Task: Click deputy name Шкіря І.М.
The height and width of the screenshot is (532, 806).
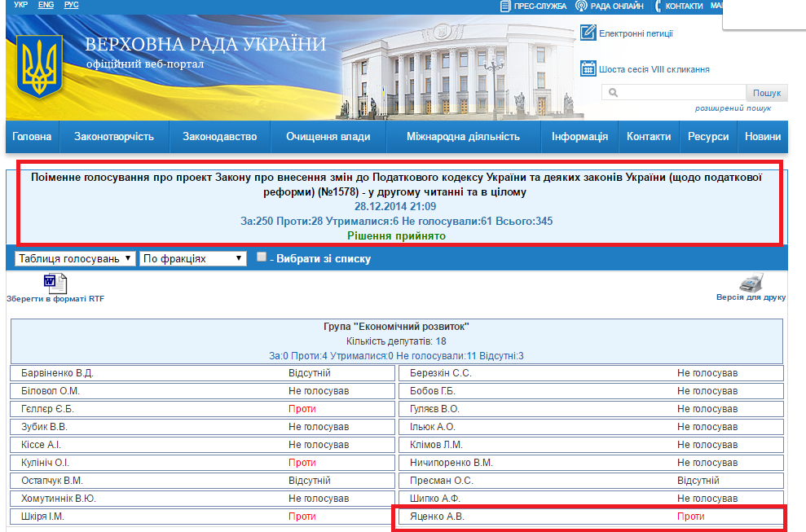Action: (42, 517)
